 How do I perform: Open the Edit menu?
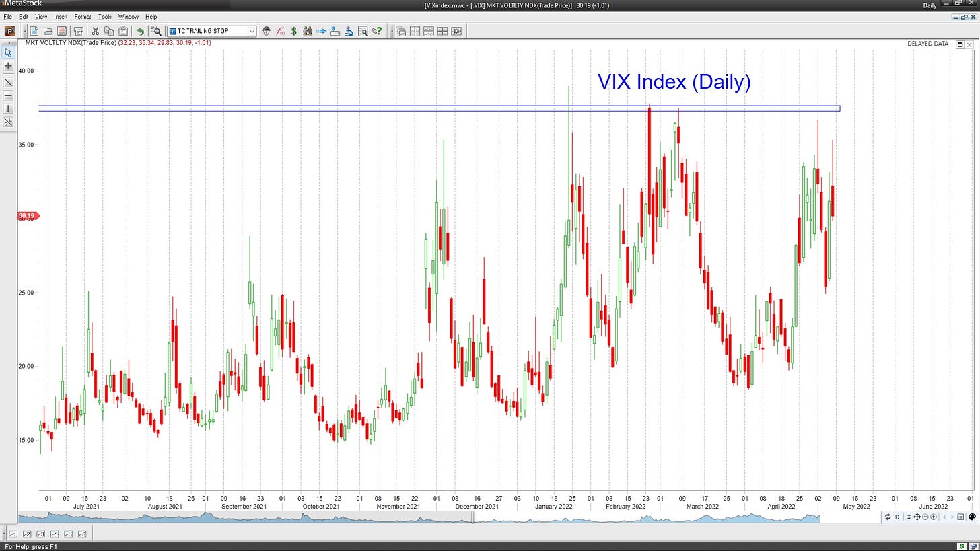[24, 17]
